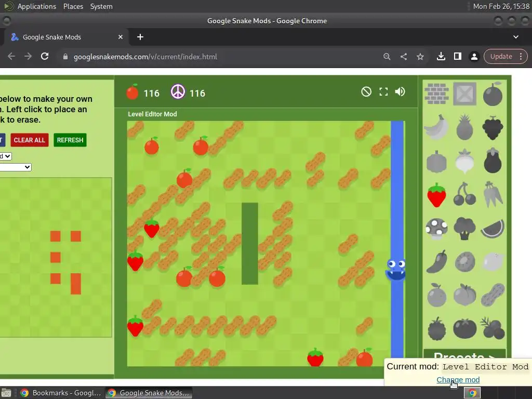Click the clock in the top panel
Viewport: 532px width, 399px height.
[x=501, y=6]
